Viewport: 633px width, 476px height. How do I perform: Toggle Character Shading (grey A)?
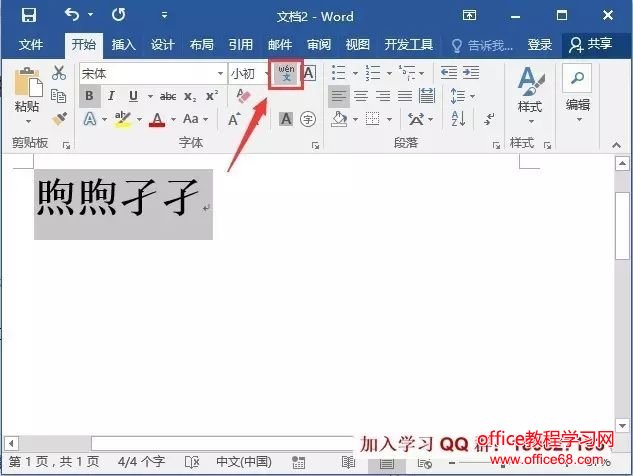pos(286,119)
